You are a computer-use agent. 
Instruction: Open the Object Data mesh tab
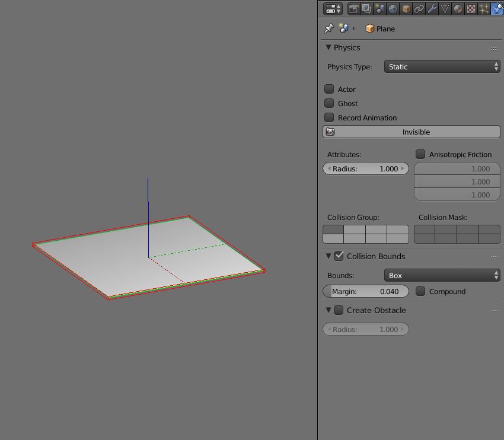tap(445, 9)
